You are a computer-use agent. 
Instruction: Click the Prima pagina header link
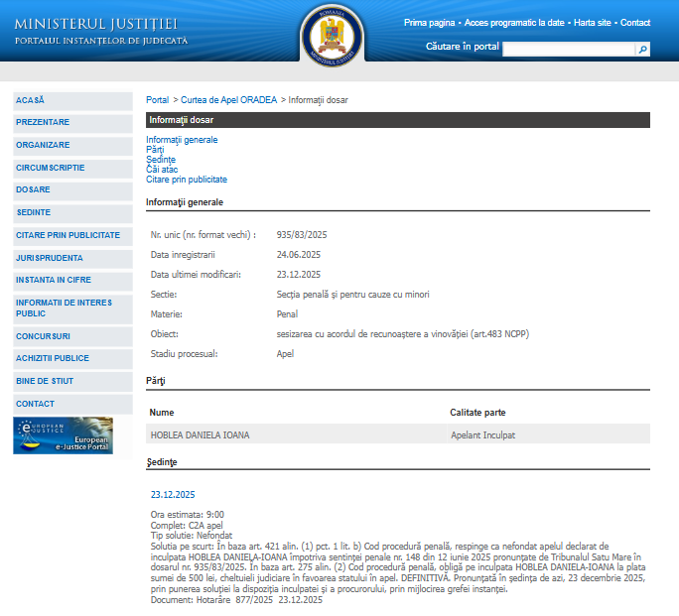pyautogui.click(x=429, y=23)
